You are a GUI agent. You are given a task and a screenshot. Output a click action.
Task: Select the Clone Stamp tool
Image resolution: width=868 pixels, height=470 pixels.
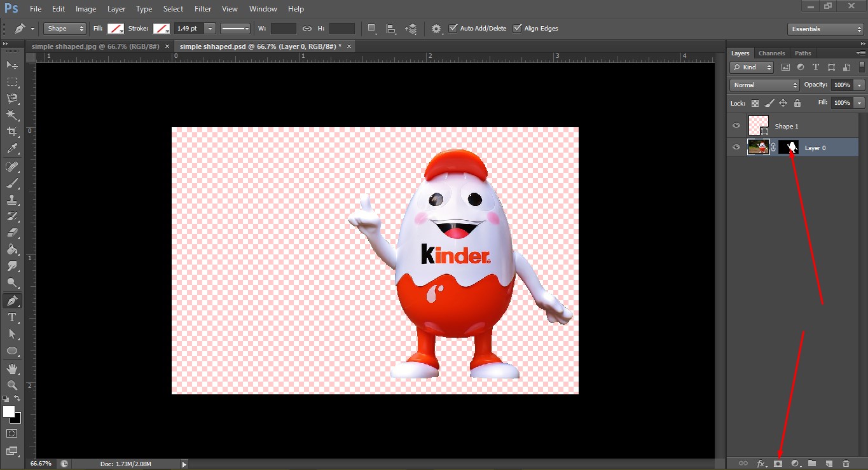point(12,200)
